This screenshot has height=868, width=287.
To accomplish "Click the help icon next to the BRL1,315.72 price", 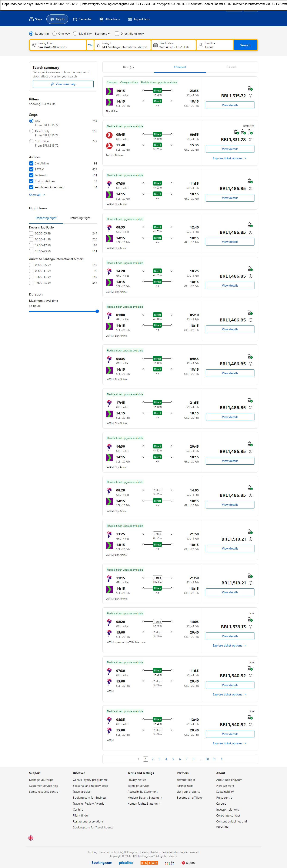I will (x=250, y=96).
